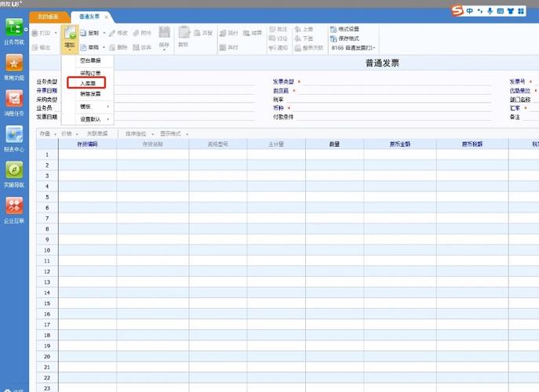Open 报表中心 (Report Center) in the left sidebar
The width and height of the screenshot is (539, 392).
pyautogui.click(x=14, y=139)
